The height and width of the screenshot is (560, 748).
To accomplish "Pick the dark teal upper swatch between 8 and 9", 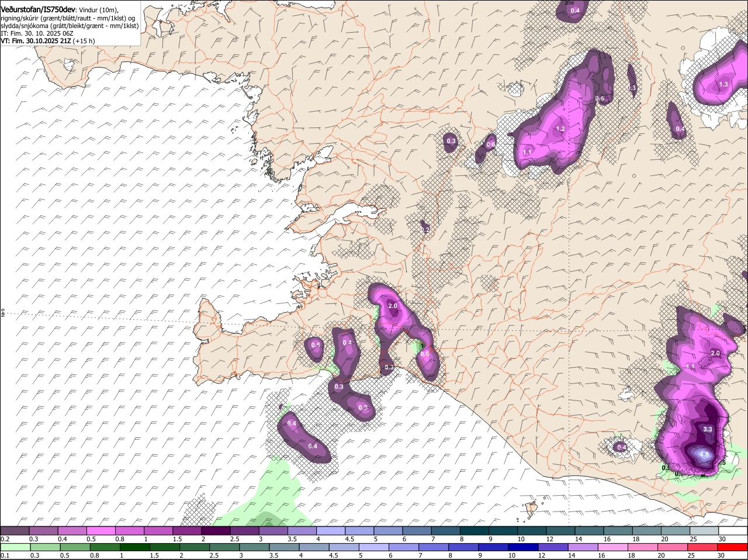I will coord(475,531).
